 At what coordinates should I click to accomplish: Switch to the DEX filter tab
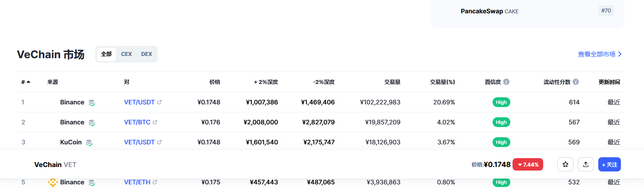point(147,54)
